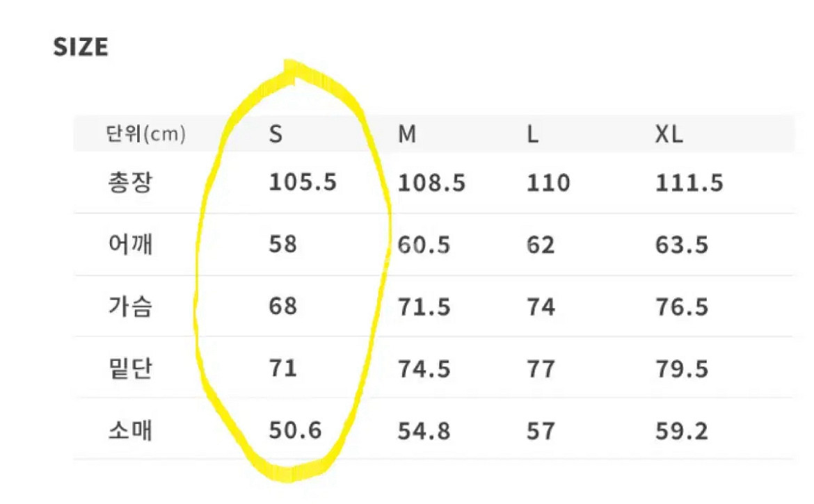Click the 소매 row label
Viewport: 814px width, 504px height.
129,430
